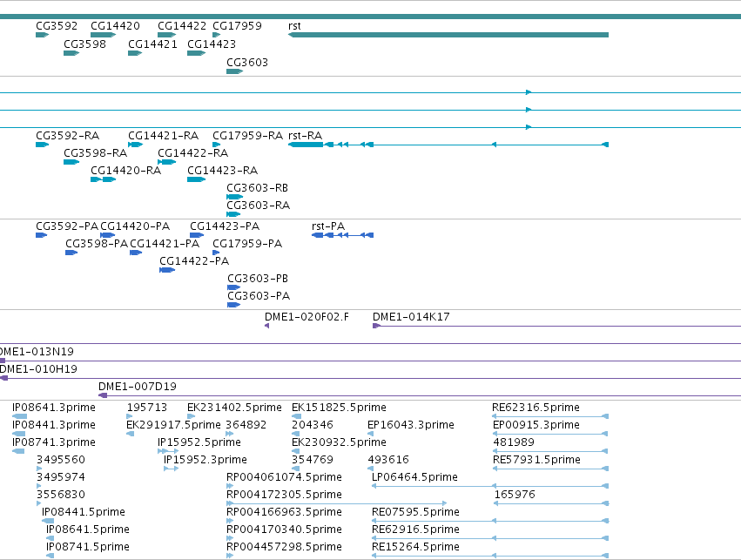Select the CG14422-PA protein glyph
The height and width of the screenshot is (560, 741).
click(167, 270)
